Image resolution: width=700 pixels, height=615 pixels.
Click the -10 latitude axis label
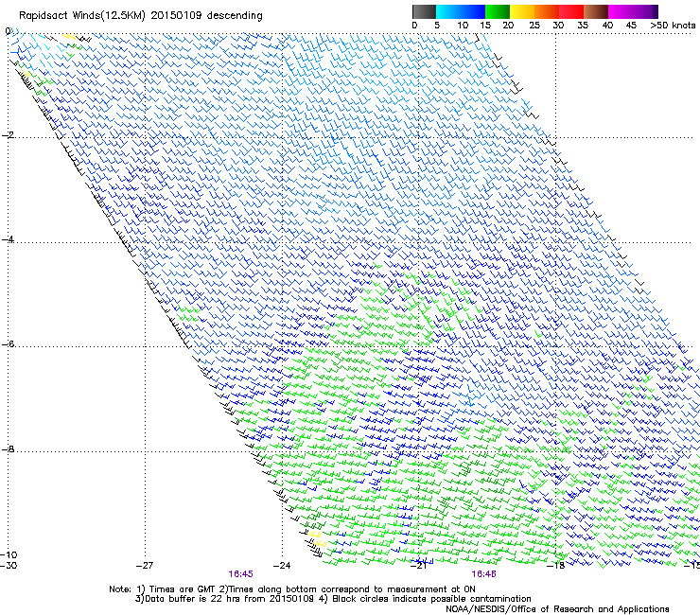point(9,555)
